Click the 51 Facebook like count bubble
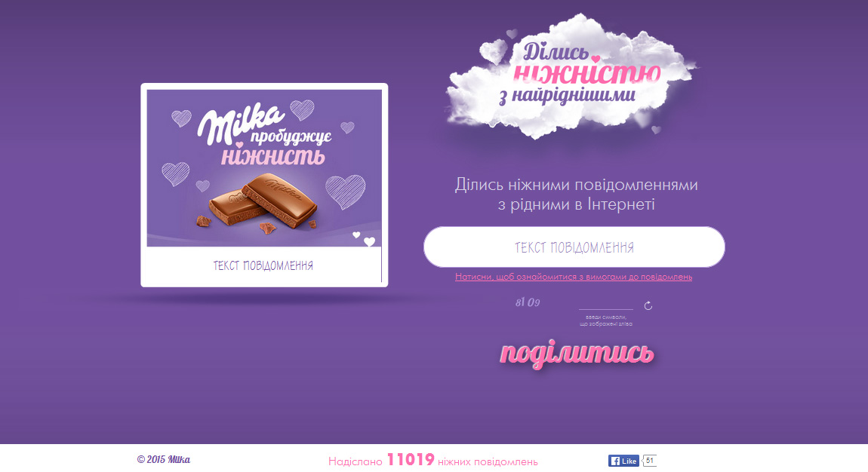 click(x=650, y=461)
